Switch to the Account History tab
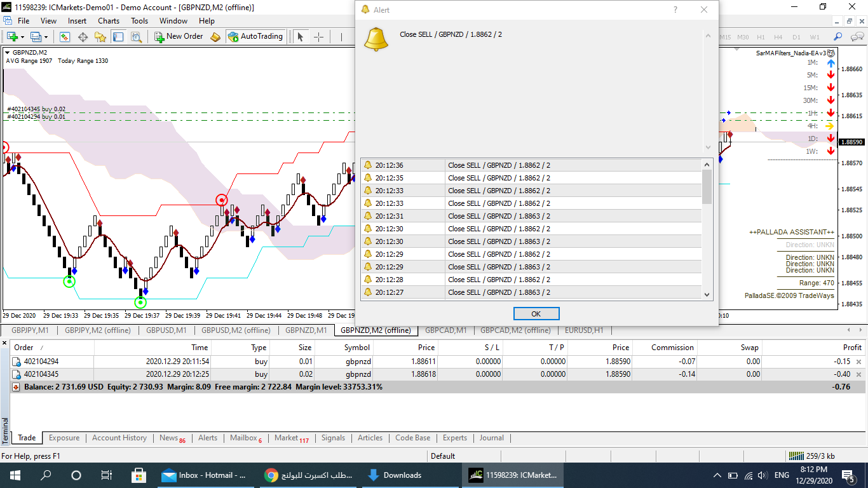868x488 pixels. point(119,438)
